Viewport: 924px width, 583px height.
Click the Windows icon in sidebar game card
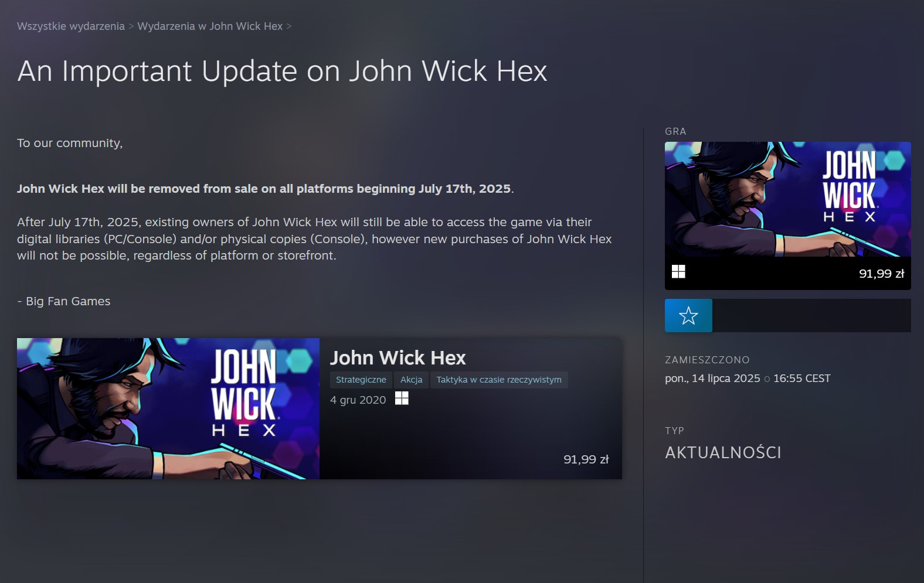pos(678,271)
